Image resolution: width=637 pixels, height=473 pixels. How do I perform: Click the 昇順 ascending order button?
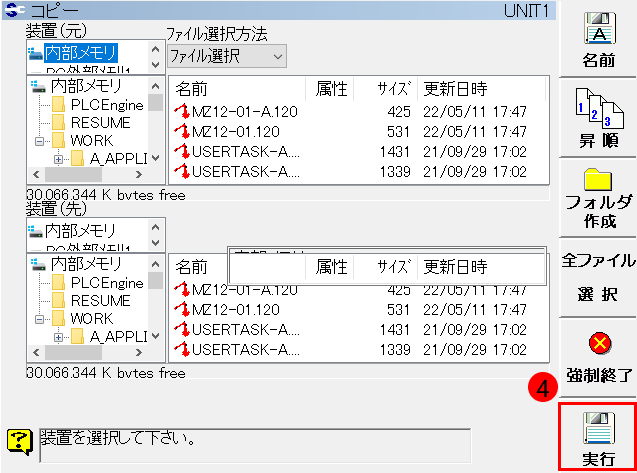pos(598,118)
